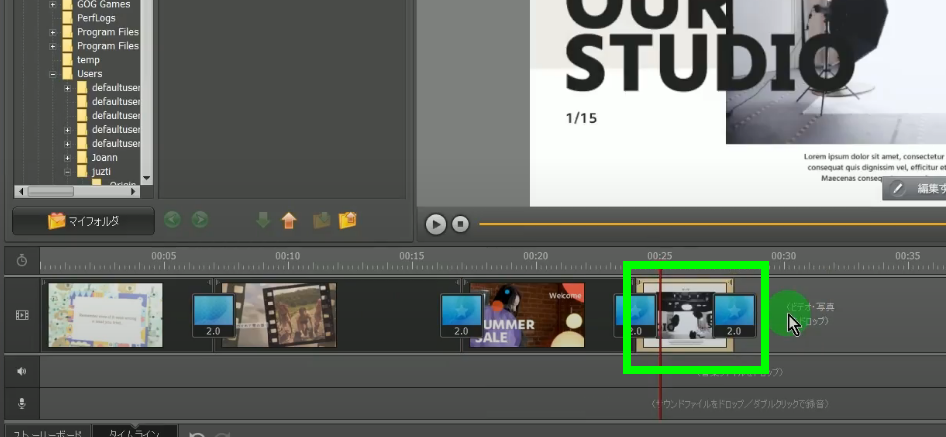Click the green forward navigation arrow
The image size is (946, 437).
point(200,221)
